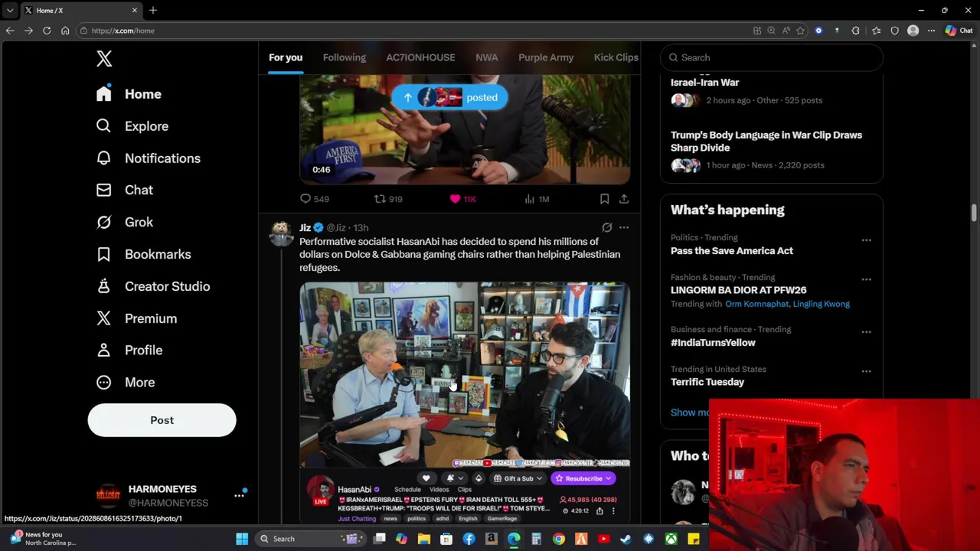Viewport: 980px width, 551px height.
Task: Select the NWA tab
Action: (486, 57)
